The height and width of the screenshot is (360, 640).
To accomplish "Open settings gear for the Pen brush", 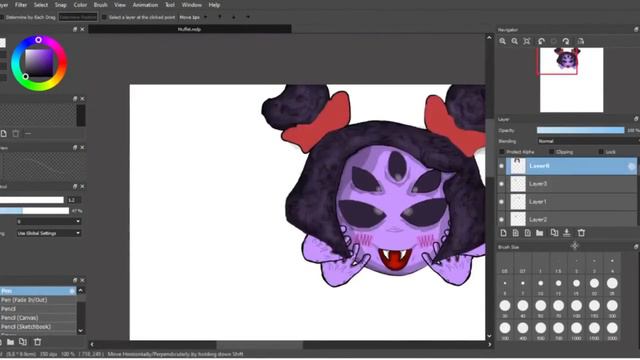I will pyautogui.click(x=72, y=291).
